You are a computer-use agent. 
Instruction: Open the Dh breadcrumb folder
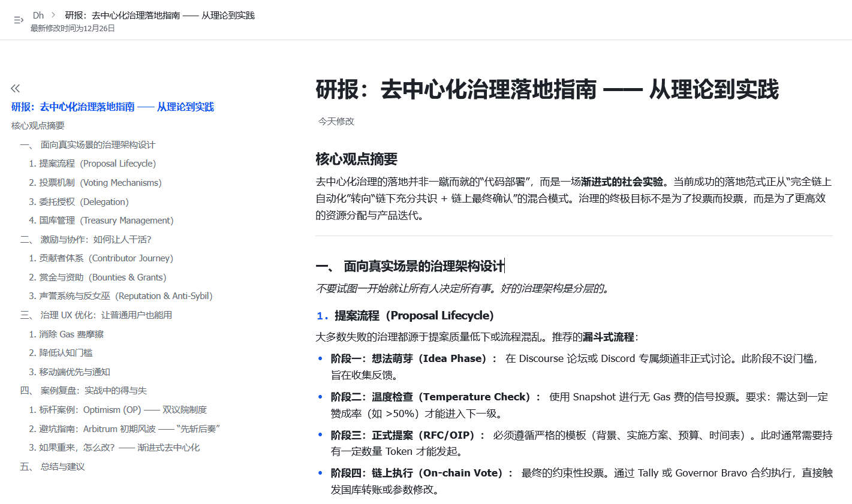38,15
